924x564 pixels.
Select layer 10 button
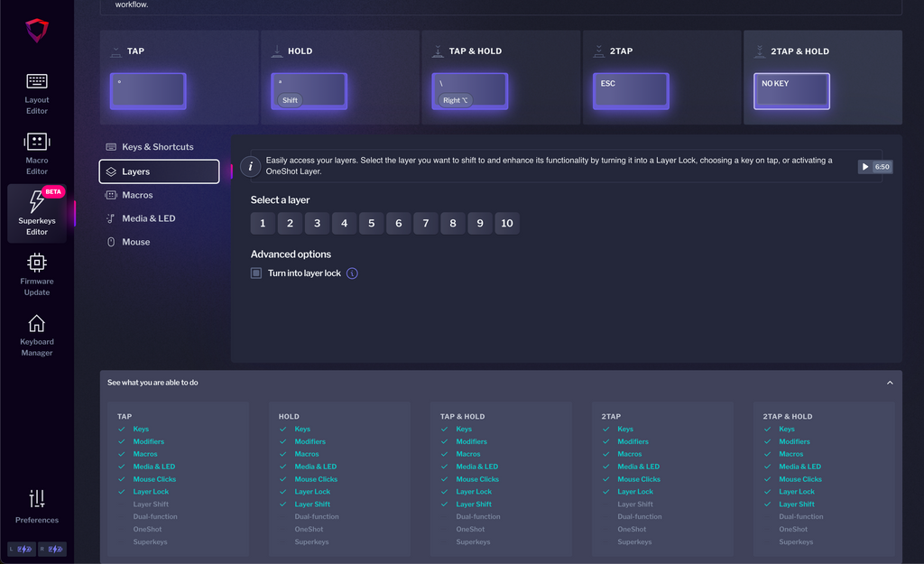tap(507, 224)
